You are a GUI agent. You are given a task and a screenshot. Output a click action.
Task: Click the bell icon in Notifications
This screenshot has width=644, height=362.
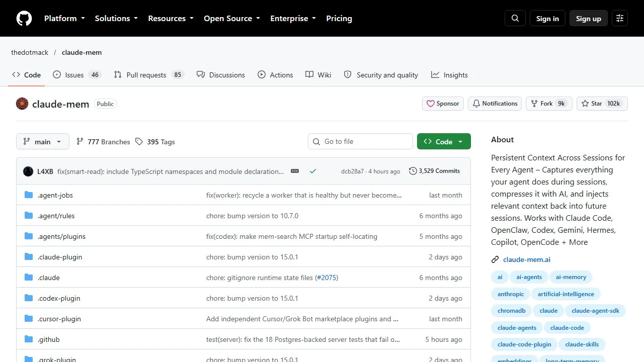point(476,104)
